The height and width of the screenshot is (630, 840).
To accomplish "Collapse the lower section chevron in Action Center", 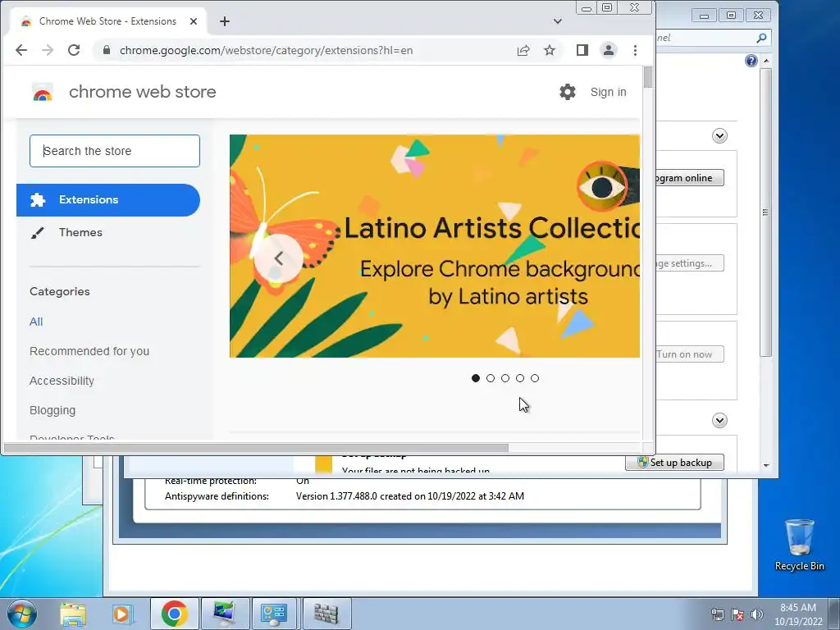I will pos(719,421).
